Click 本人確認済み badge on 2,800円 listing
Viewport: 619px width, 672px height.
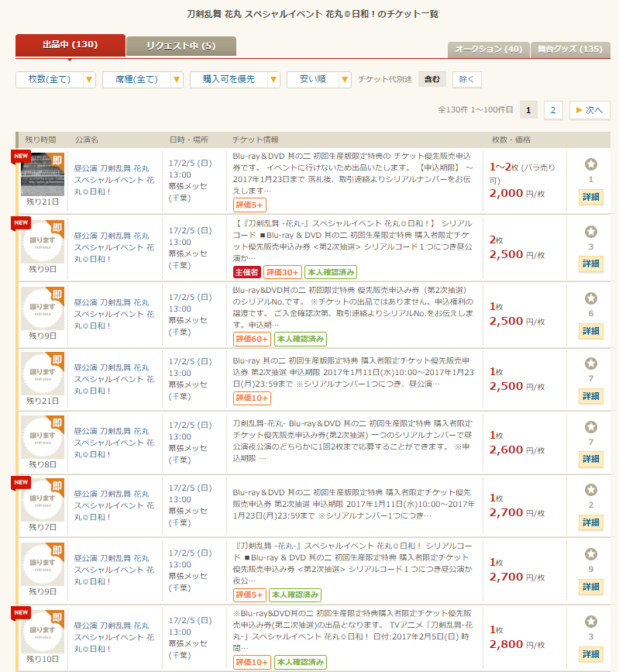[x=301, y=662]
